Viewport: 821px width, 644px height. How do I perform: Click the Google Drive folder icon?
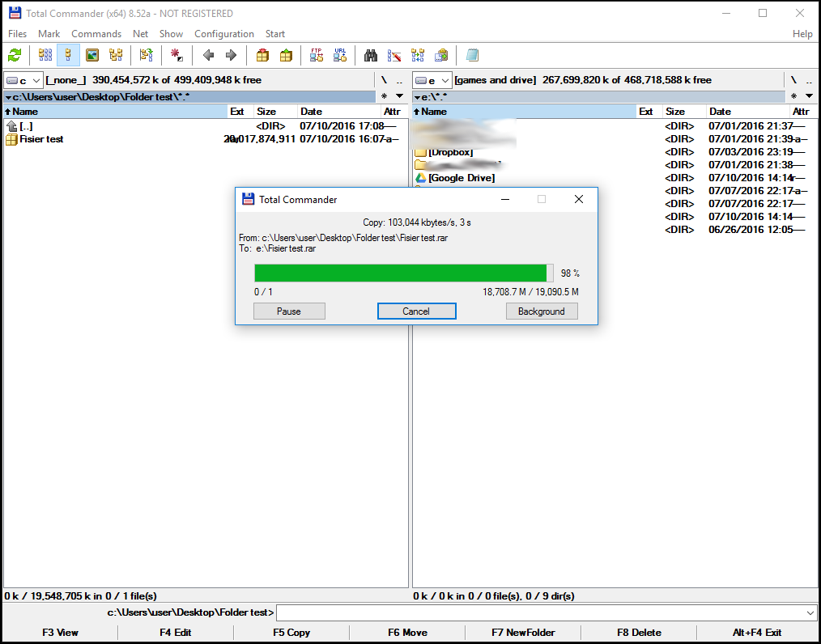tap(420, 178)
